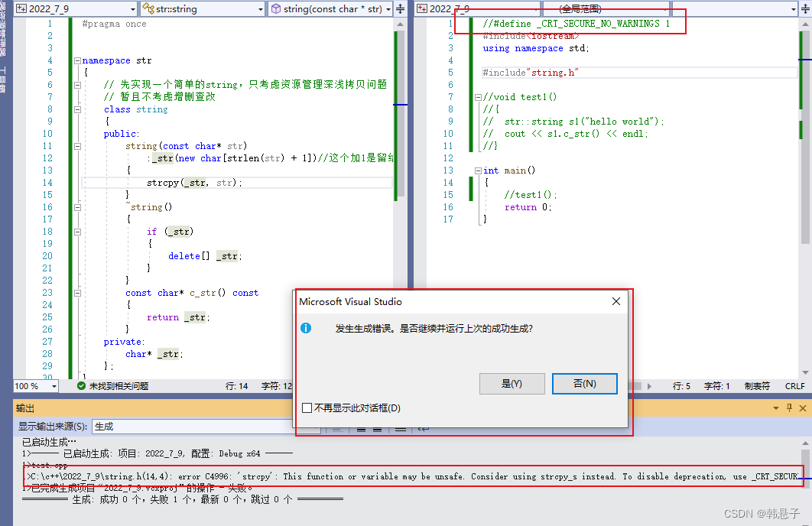Collapse the ~string() destructor block
Viewport: 812px width, 526px height.
(78, 207)
